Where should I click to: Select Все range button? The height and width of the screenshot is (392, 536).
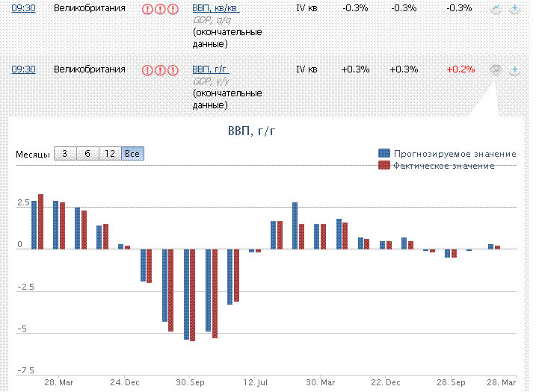point(132,154)
